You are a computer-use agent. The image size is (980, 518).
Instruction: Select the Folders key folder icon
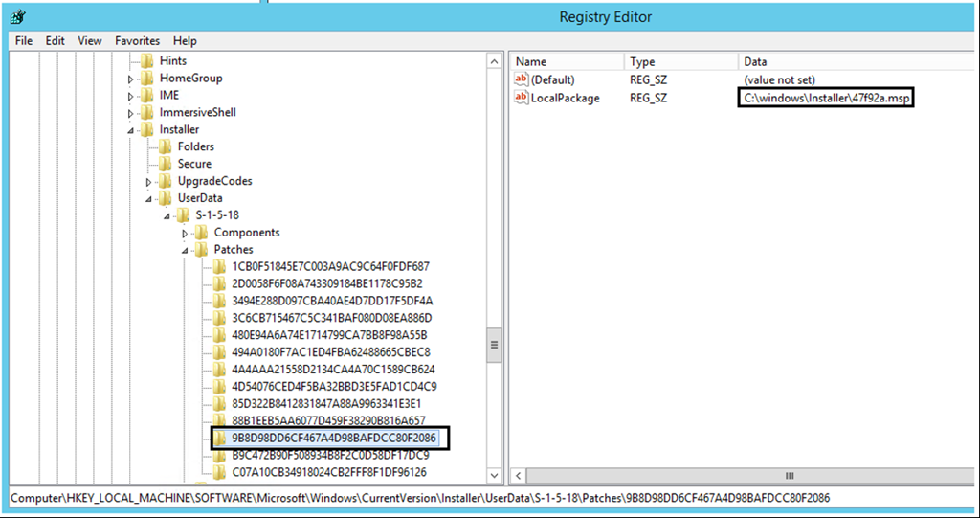pos(165,146)
